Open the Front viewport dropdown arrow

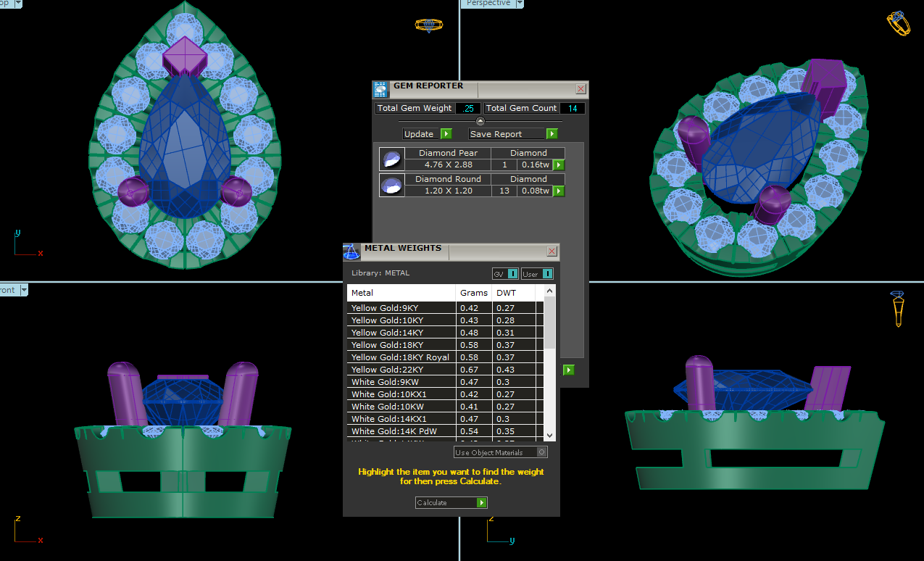click(x=24, y=290)
